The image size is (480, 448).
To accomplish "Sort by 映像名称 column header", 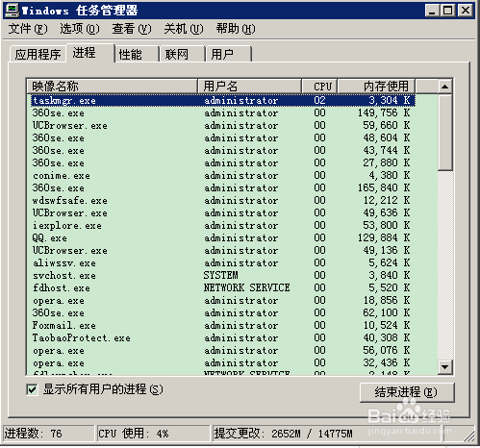I will click(112, 87).
